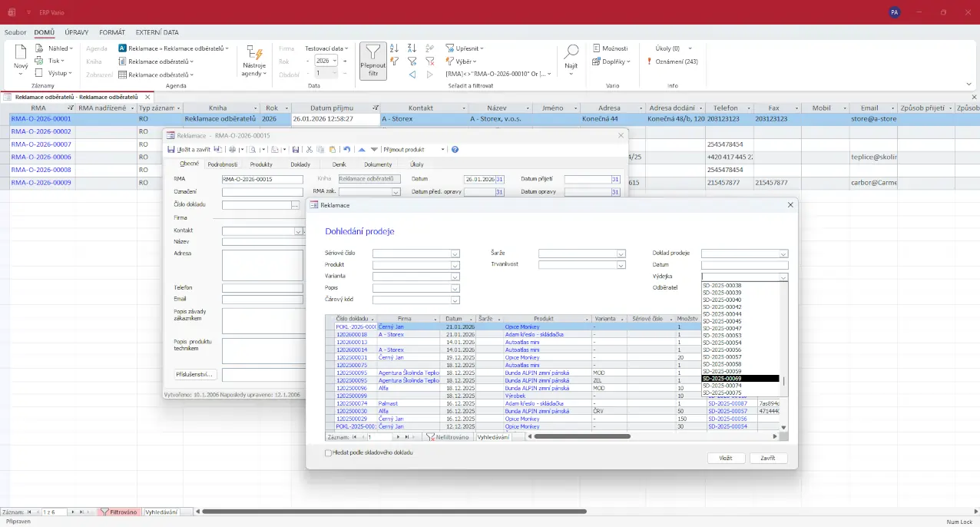Expand the Sériové číslo combo box
Screen dimensions: 980x527
pyautogui.click(x=455, y=254)
